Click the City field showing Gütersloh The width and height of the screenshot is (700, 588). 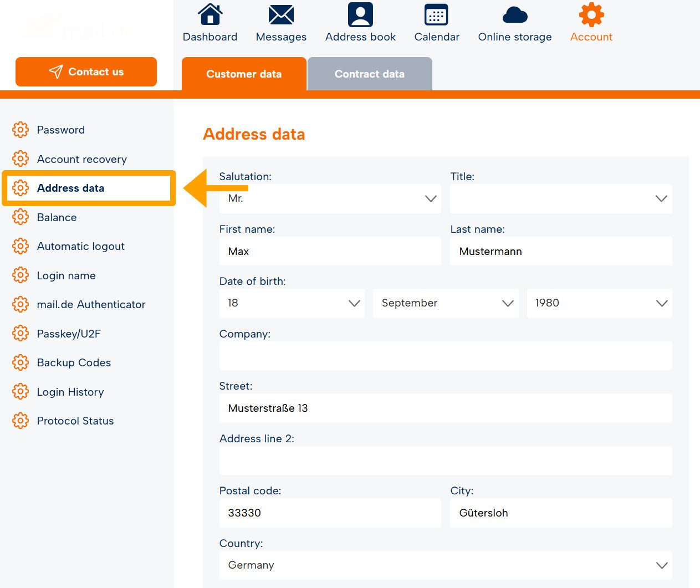561,513
